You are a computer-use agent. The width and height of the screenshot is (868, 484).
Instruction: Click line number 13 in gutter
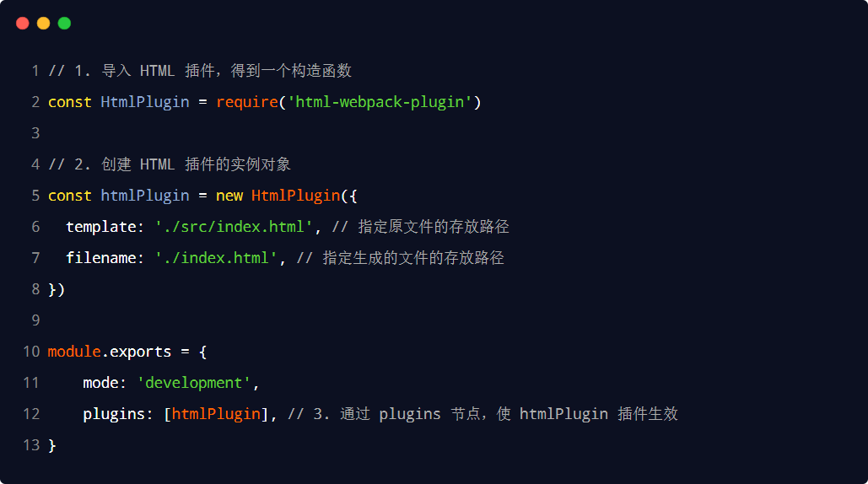tap(31, 445)
